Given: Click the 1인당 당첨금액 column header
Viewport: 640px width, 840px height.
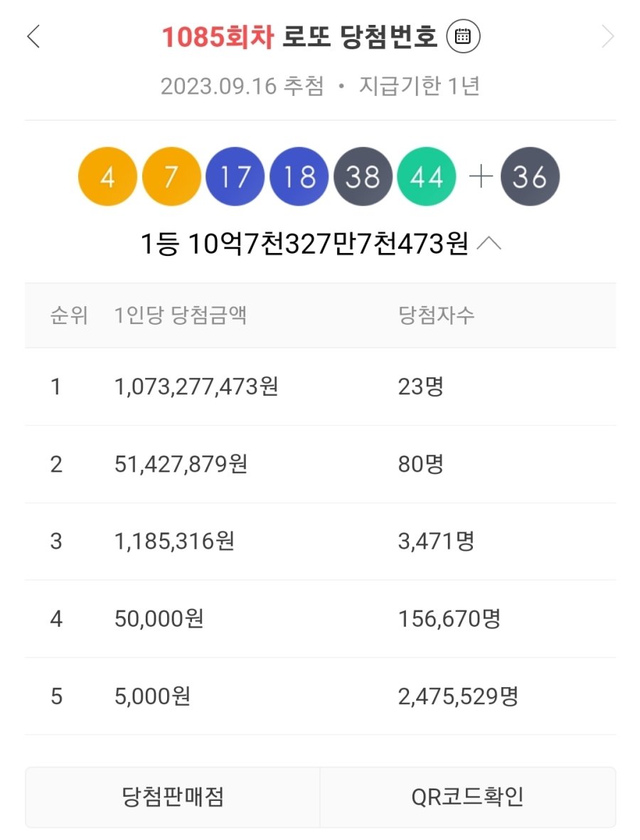Looking at the screenshot, I should coord(181,316).
